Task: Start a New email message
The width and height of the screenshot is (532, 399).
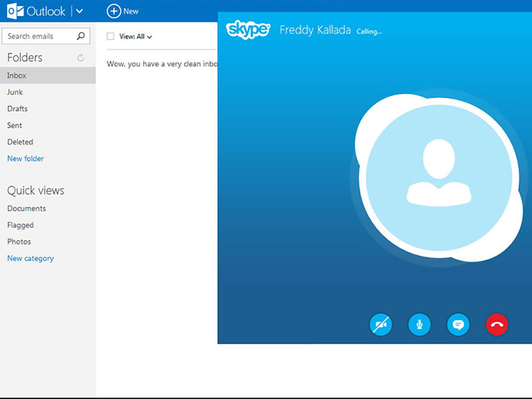Action: tap(123, 10)
